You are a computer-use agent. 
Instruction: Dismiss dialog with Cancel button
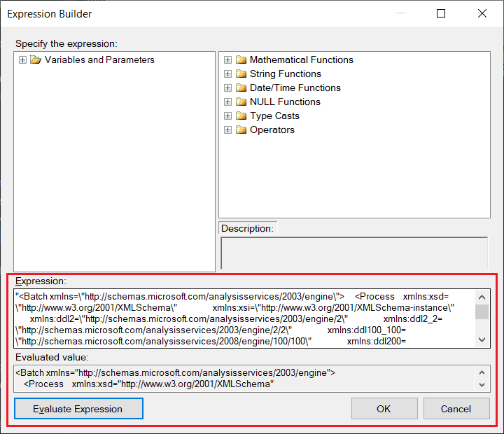(x=456, y=409)
